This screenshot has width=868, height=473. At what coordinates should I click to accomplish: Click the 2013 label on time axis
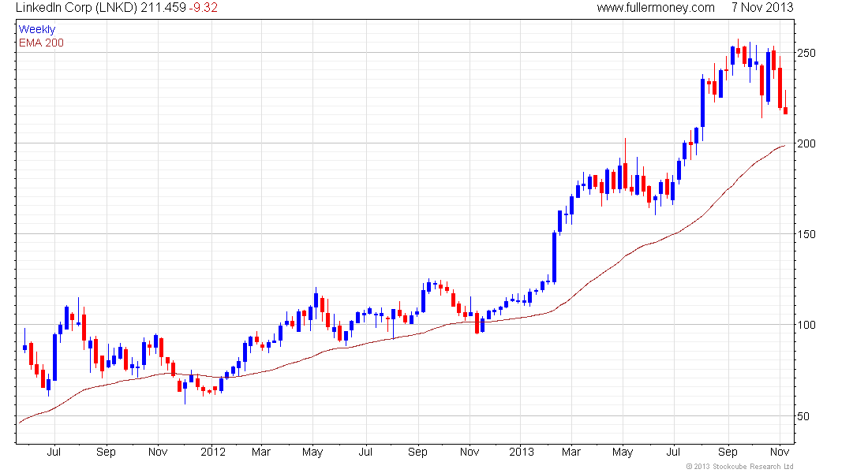pyautogui.click(x=522, y=452)
